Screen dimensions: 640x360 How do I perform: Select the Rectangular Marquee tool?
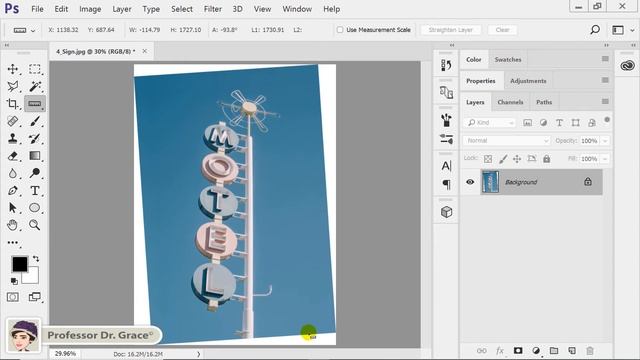(x=35, y=69)
